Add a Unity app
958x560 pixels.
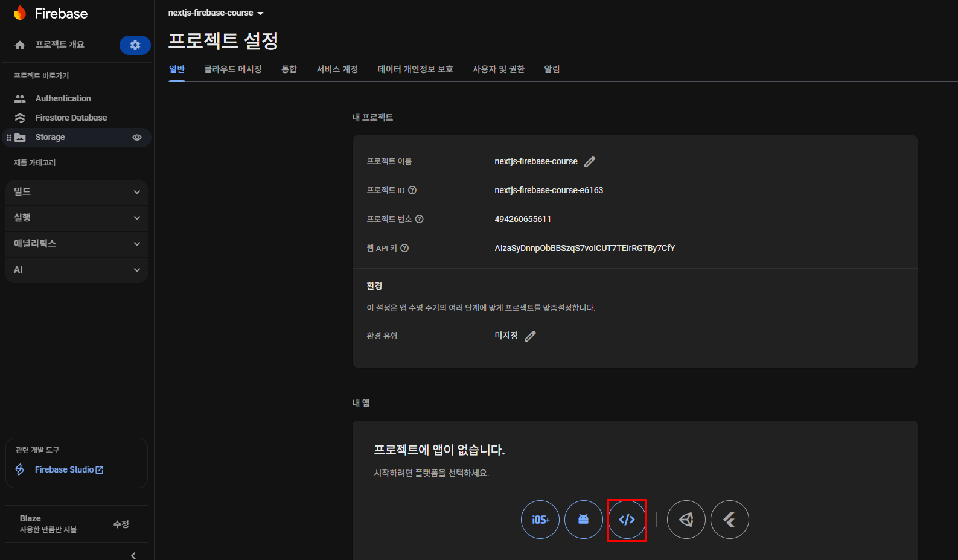click(x=686, y=520)
